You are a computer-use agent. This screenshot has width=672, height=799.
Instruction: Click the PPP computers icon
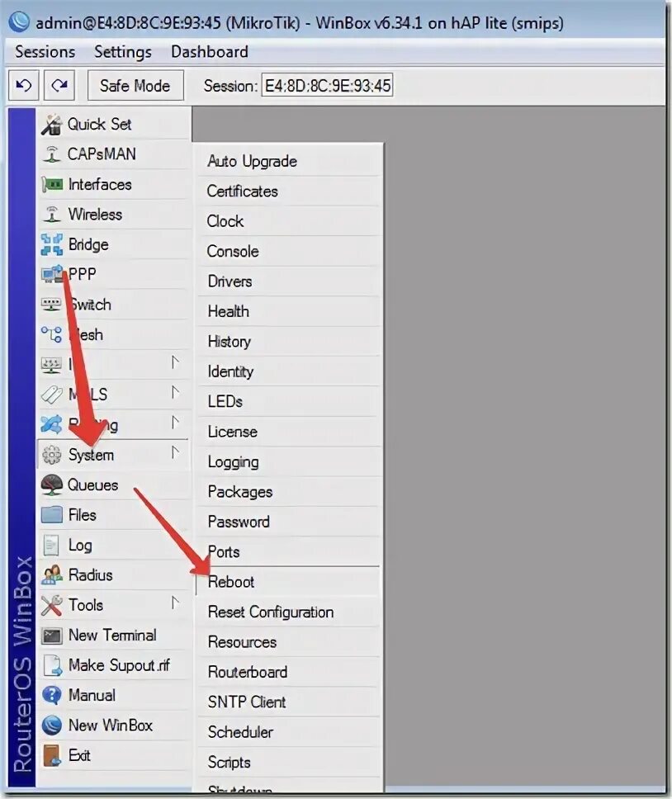pos(52,274)
